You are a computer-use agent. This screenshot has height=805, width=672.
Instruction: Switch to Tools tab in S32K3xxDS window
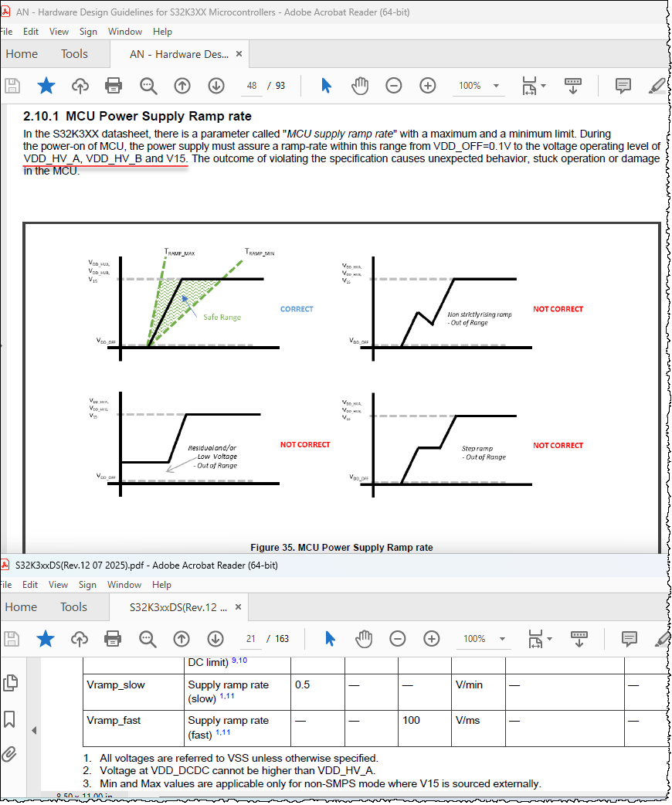coord(73,606)
